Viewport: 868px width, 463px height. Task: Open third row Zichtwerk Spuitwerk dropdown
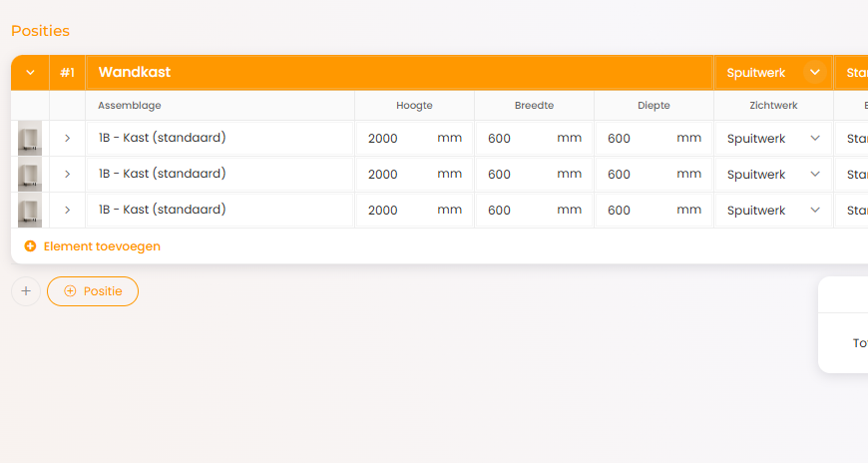pos(773,211)
